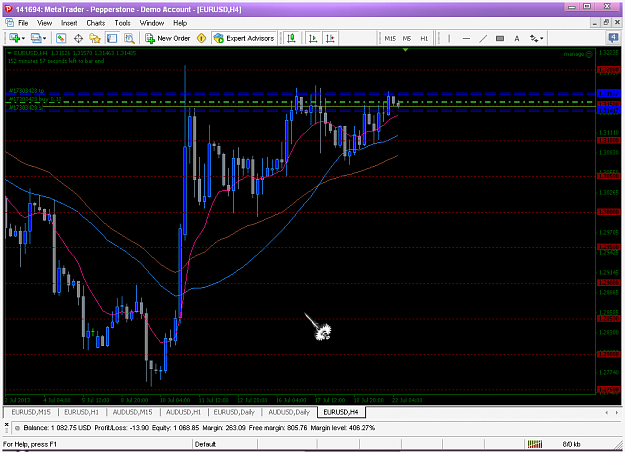This screenshot has height=452, width=625.
Task: Open the Tools menu
Action: coord(122,23)
